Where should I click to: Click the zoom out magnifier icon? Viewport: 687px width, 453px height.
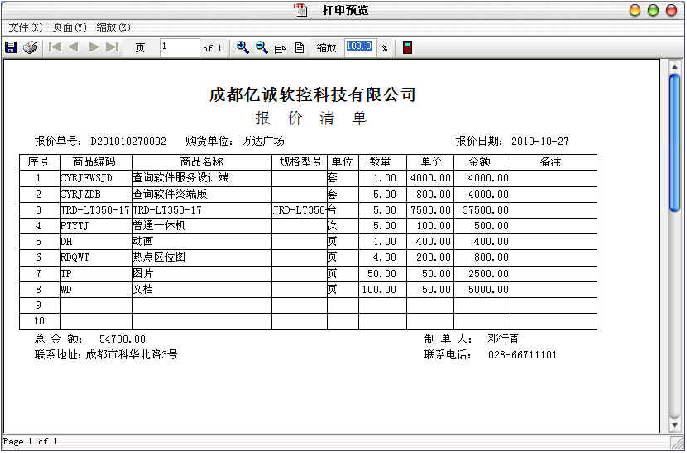[262, 47]
